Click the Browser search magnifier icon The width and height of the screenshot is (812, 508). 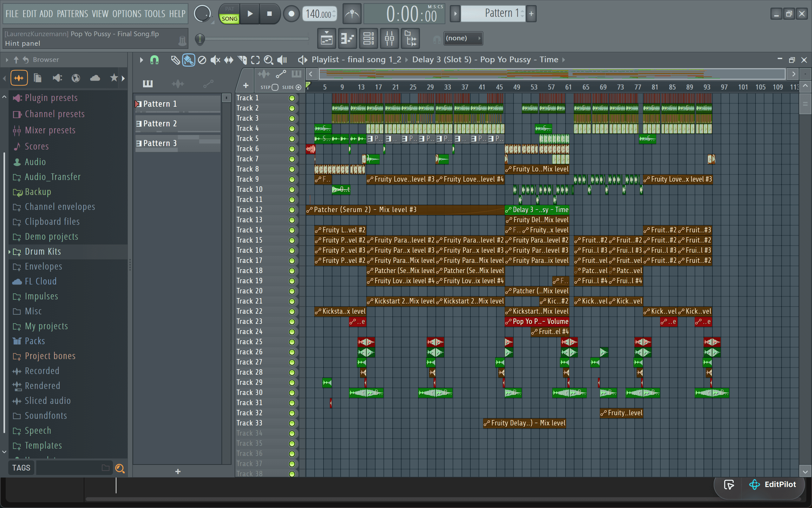point(120,468)
